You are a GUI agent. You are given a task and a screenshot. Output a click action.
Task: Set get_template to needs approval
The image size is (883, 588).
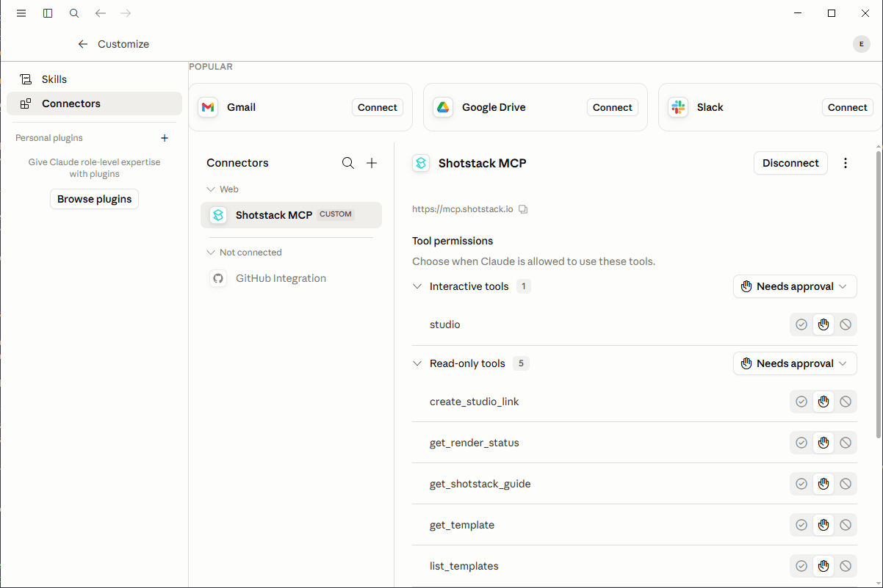(823, 525)
